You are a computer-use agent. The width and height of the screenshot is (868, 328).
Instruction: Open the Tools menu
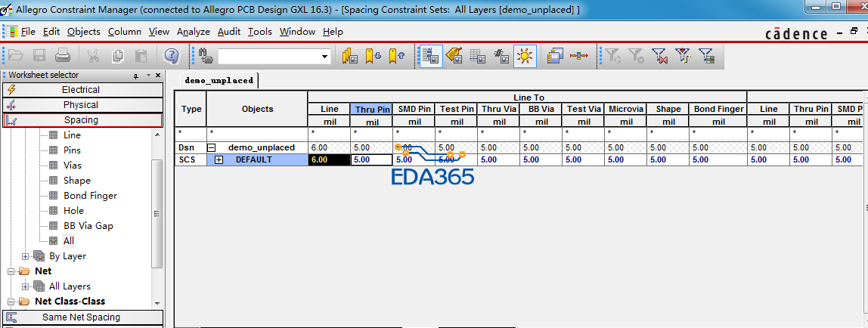(259, 32)
